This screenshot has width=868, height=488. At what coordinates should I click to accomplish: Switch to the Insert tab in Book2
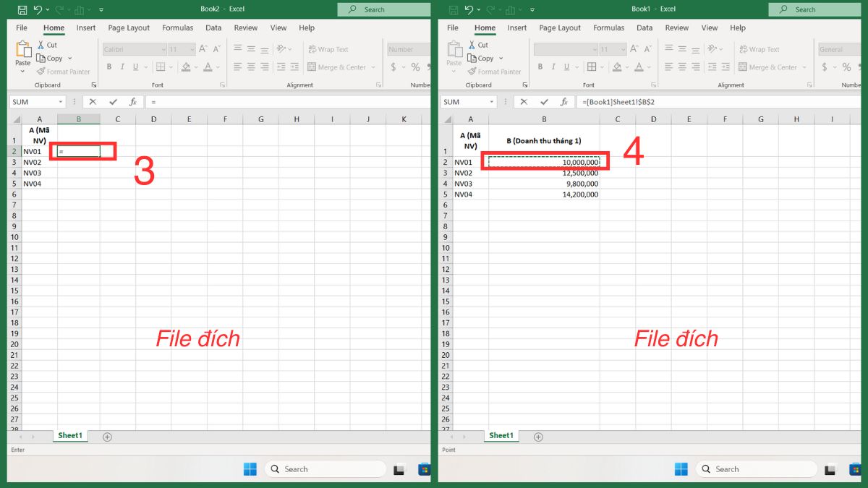86,28
